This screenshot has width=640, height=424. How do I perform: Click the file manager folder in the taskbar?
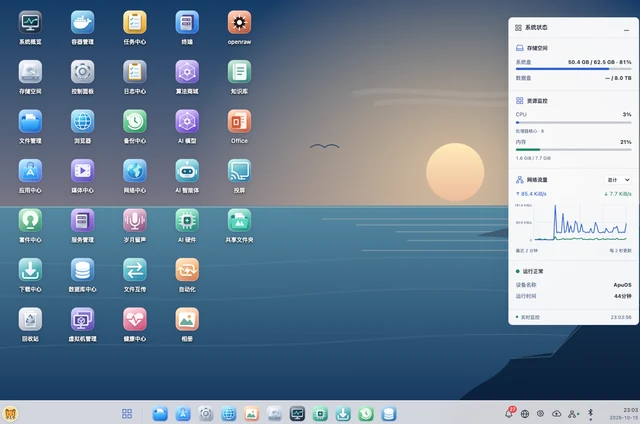point(160,414)
